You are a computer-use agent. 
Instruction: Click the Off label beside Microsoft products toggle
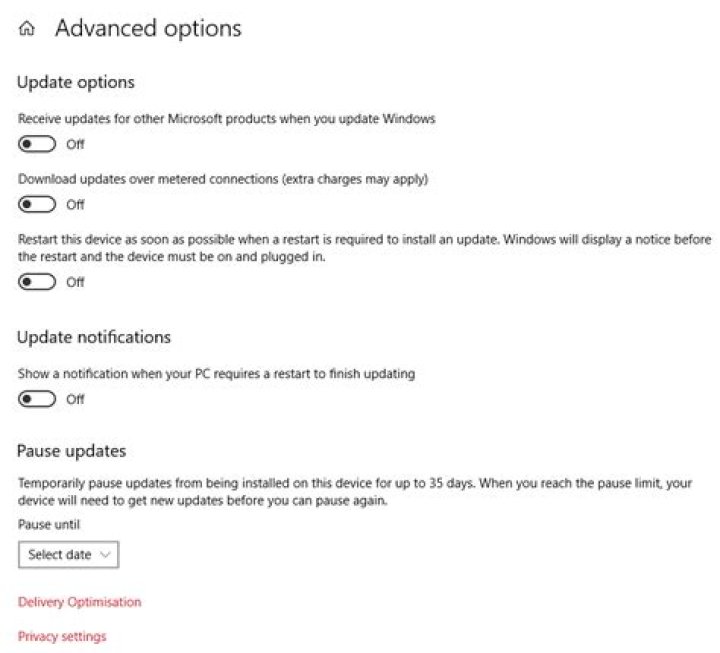point(76,144)
